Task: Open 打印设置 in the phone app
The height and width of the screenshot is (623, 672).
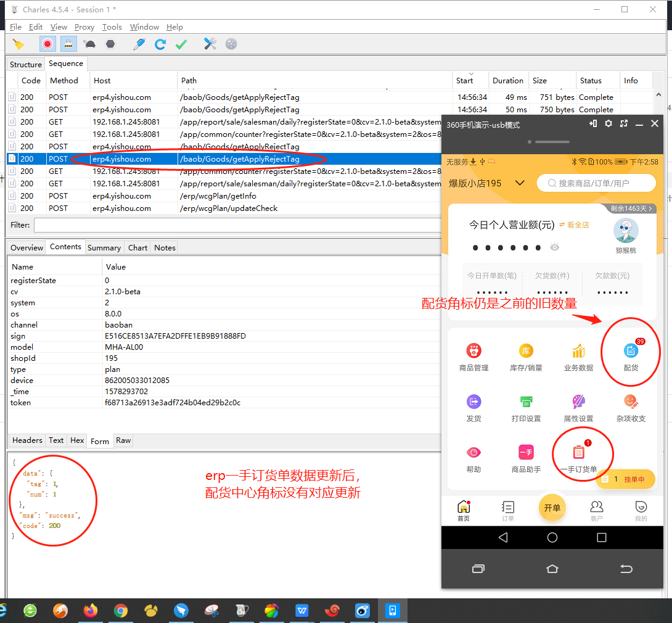Action: point(526,408)
